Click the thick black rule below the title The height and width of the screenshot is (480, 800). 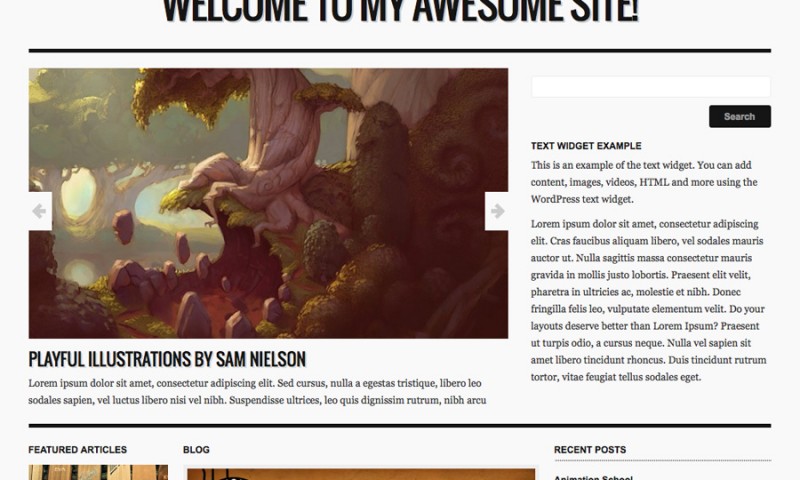(399, 51)
